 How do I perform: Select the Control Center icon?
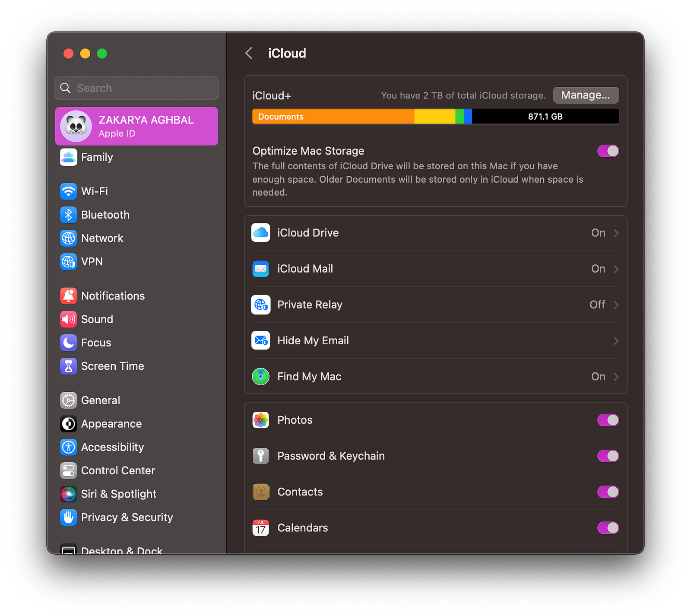(68, 470)
